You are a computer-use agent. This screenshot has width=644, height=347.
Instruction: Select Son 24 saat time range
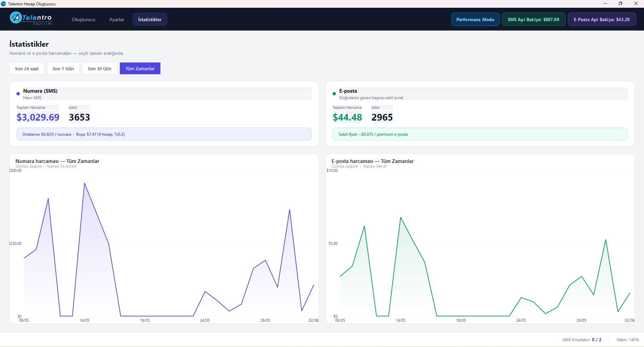pyautogui.click(x=27, y=69)
